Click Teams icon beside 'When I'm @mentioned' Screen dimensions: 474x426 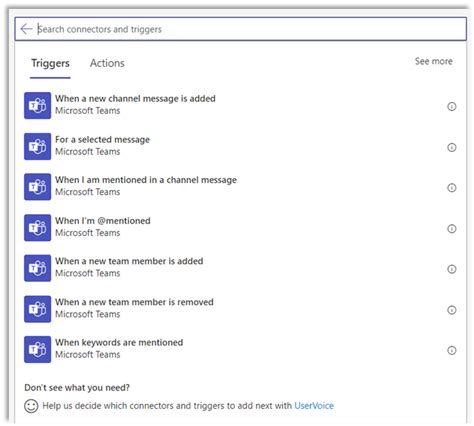[x=37, y=228]
